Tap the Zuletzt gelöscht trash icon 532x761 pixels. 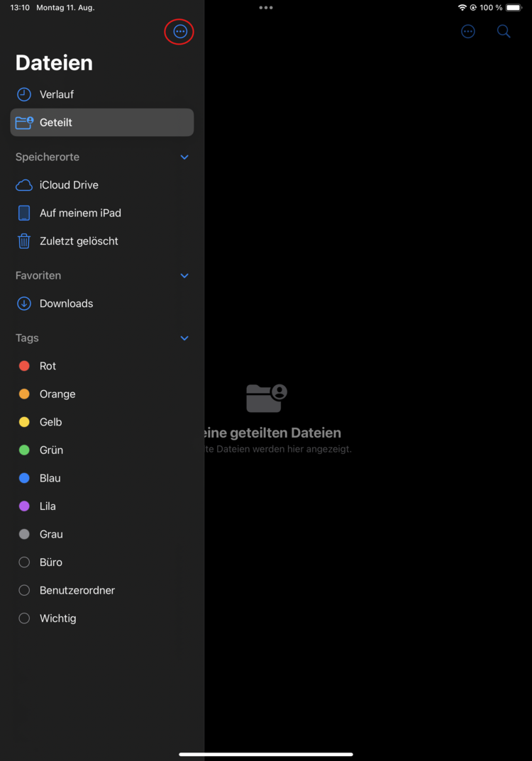coord(24,241)
